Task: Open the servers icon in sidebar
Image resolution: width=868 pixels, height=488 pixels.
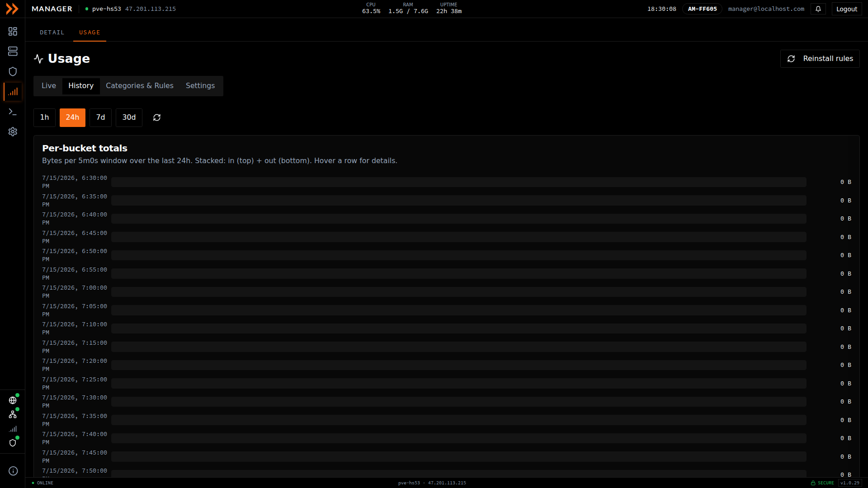Action: [13, 51]
